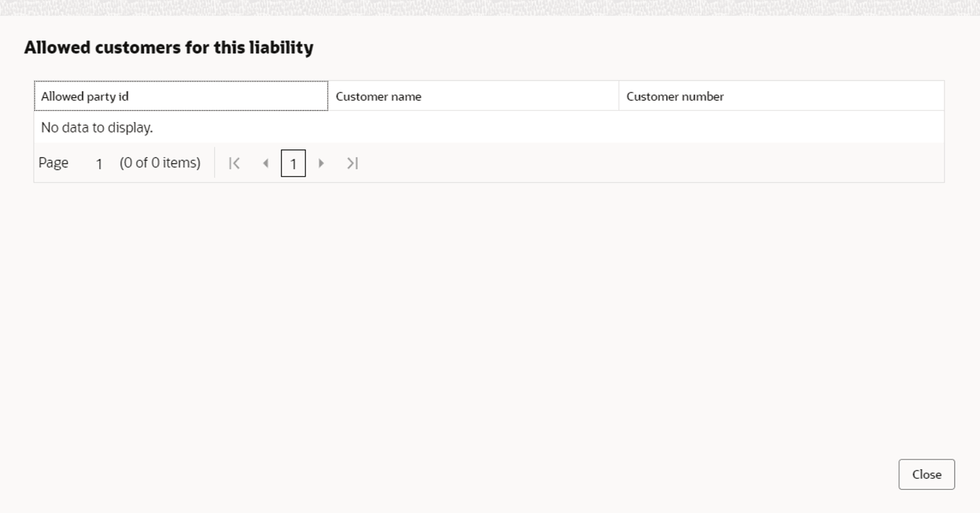980x513 pixels.
Task: Sort by Customer name column header
Action: tap(473, 96)
